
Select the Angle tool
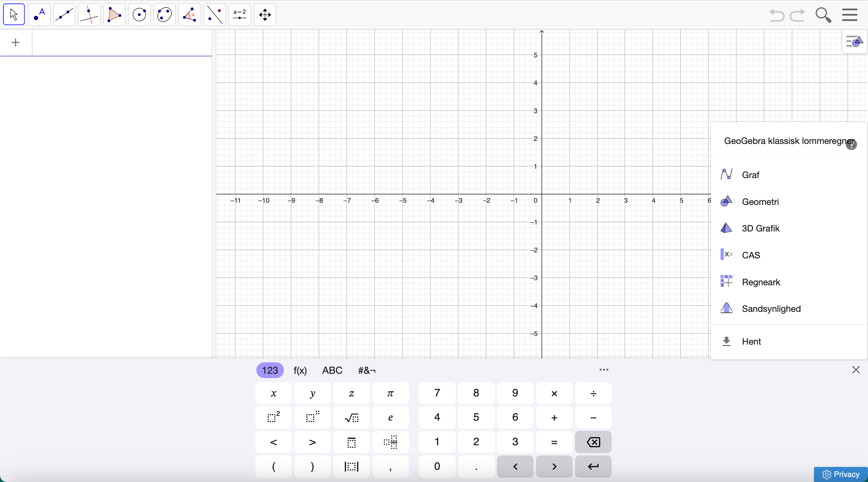[x=189, y=14]
